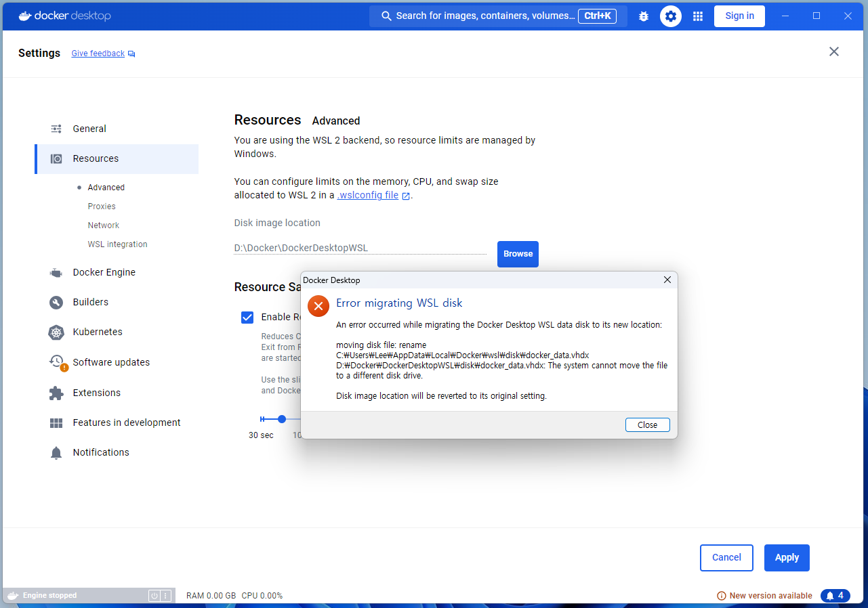The image size is (868, 608).
Task: Click the Extensions puzzle icon
Action: [x=56, y=393]
